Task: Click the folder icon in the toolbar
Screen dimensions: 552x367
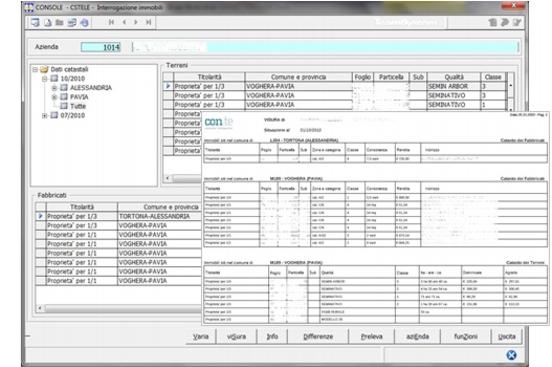Action: tap(59, 23)
